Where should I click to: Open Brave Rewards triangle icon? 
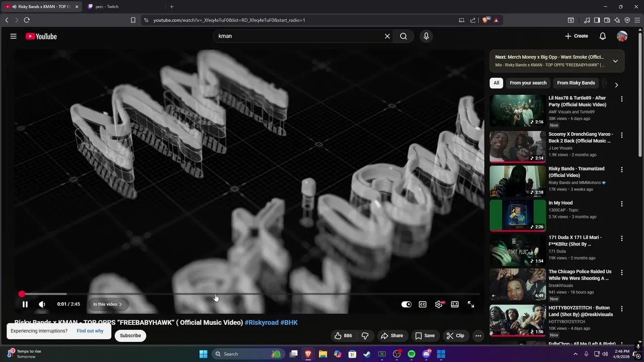(496, 20)
